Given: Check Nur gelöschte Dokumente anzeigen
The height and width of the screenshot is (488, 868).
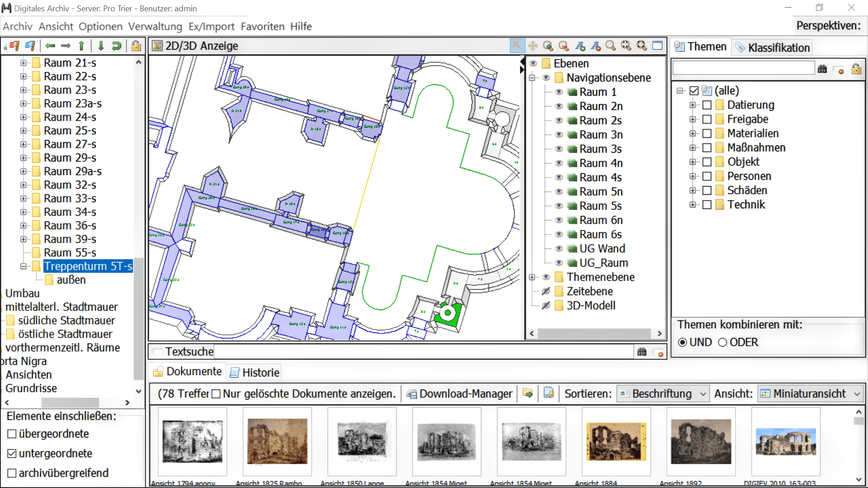Looking at the screenshot, I should click(216, 394).
